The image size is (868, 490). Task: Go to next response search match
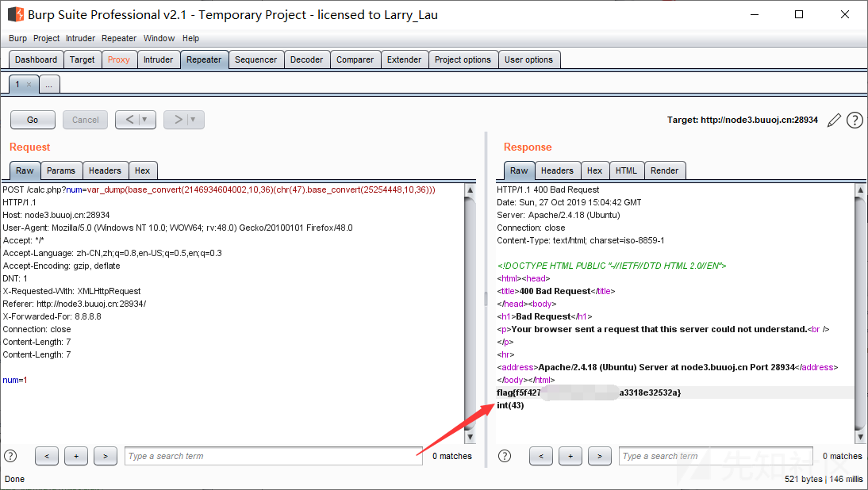pos(600,456)
